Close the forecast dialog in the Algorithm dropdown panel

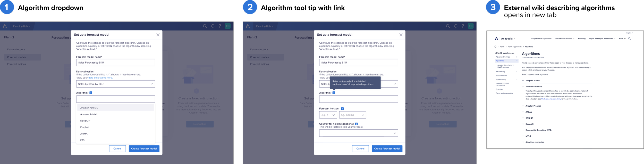(x=158, y=35)
